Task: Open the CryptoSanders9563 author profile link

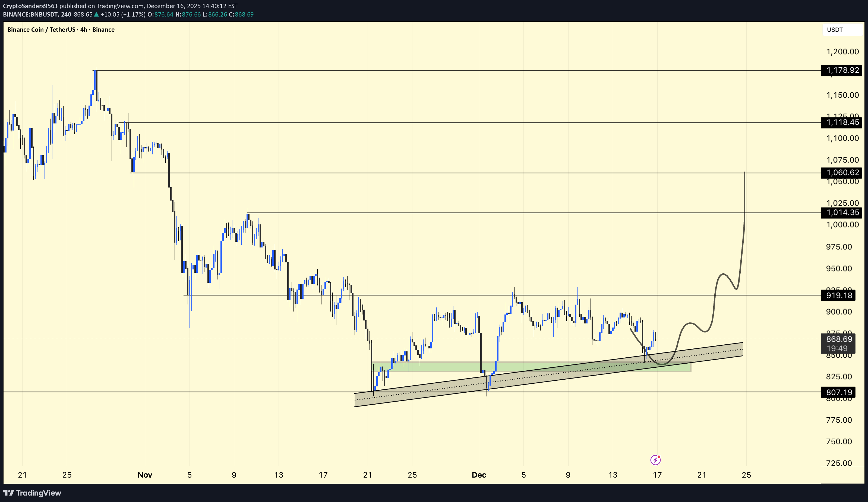Action: pyautogui.click(x=30, y=6)
